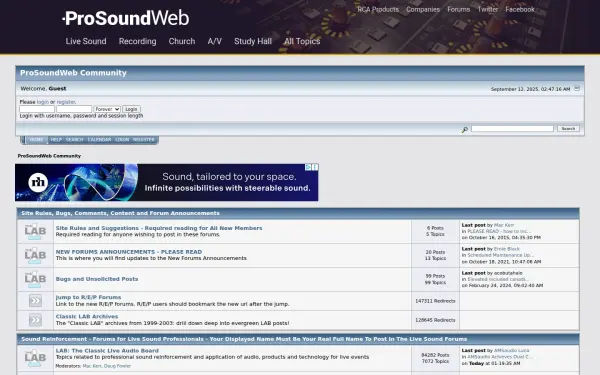
Task: Open Site Rules and Suggestions forum
Action: [x=159, y=228]
